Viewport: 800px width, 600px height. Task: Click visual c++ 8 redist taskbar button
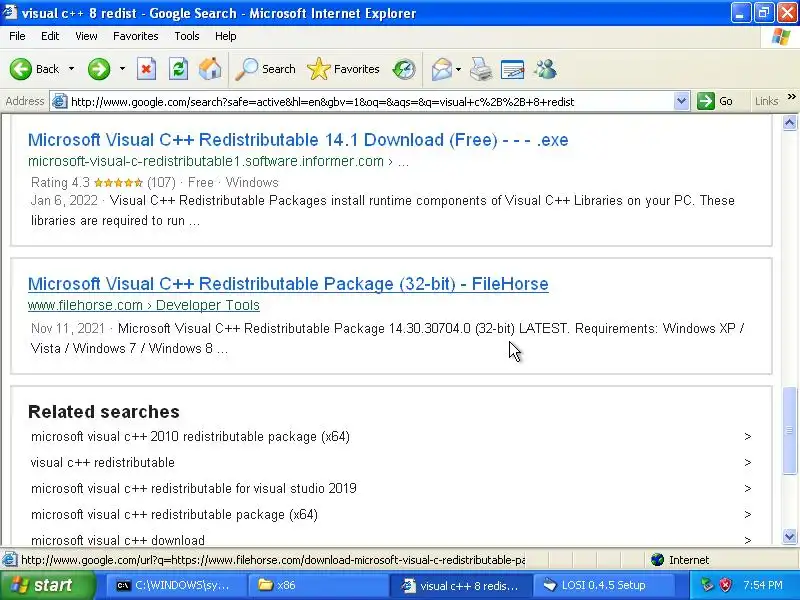pyautogui.click(x=460, y=585)
